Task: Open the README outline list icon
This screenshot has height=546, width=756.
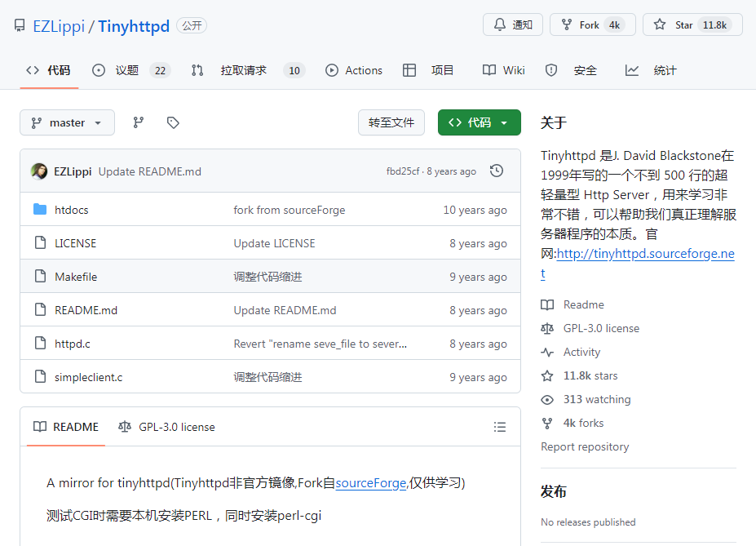Action: point(499,427)
